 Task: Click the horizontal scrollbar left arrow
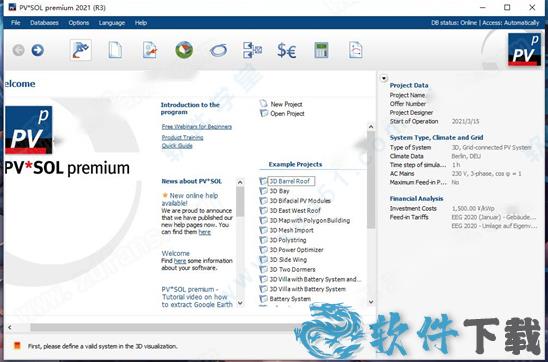[x=9, y=327]
